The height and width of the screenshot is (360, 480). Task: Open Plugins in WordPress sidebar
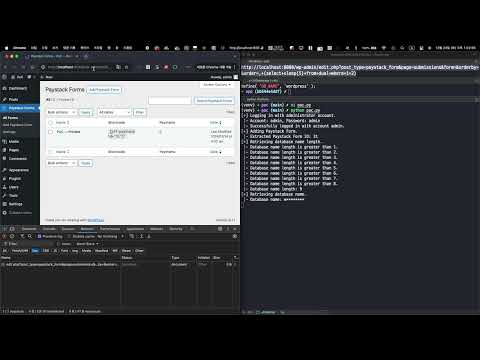[x=15, y=179]
